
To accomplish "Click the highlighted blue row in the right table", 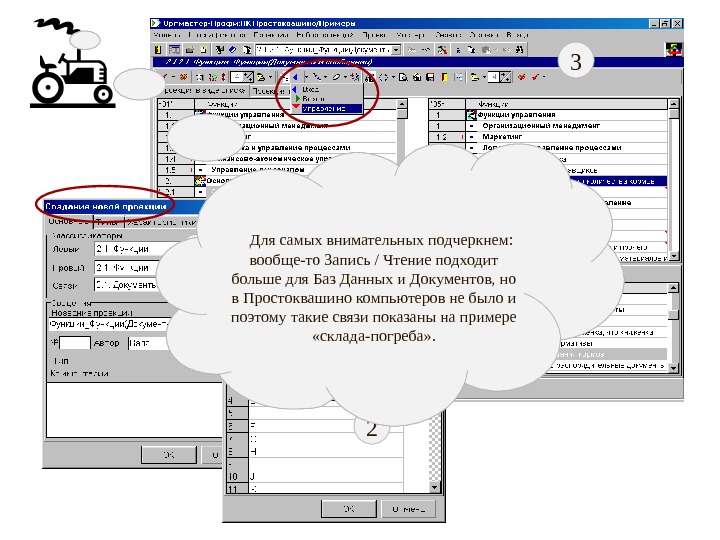I will click(x=616, y=181).
